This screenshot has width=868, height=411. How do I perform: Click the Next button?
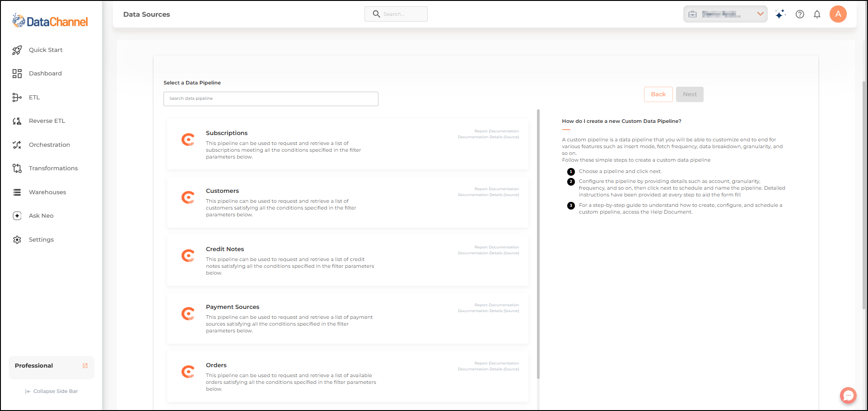(690, 94)
